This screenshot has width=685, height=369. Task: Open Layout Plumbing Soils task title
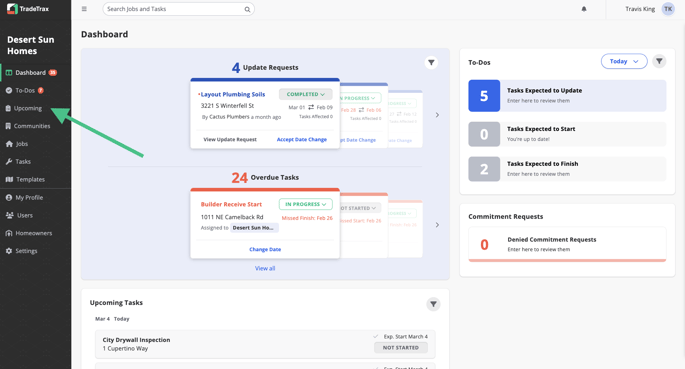pos(233,94)
